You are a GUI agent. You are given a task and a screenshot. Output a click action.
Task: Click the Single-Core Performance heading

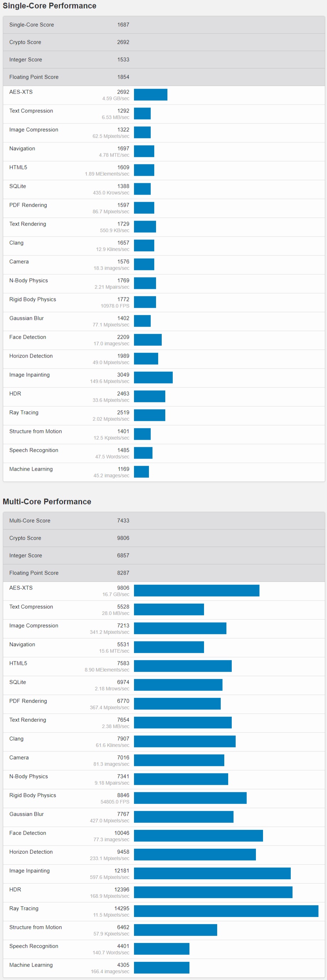(49, 6)
